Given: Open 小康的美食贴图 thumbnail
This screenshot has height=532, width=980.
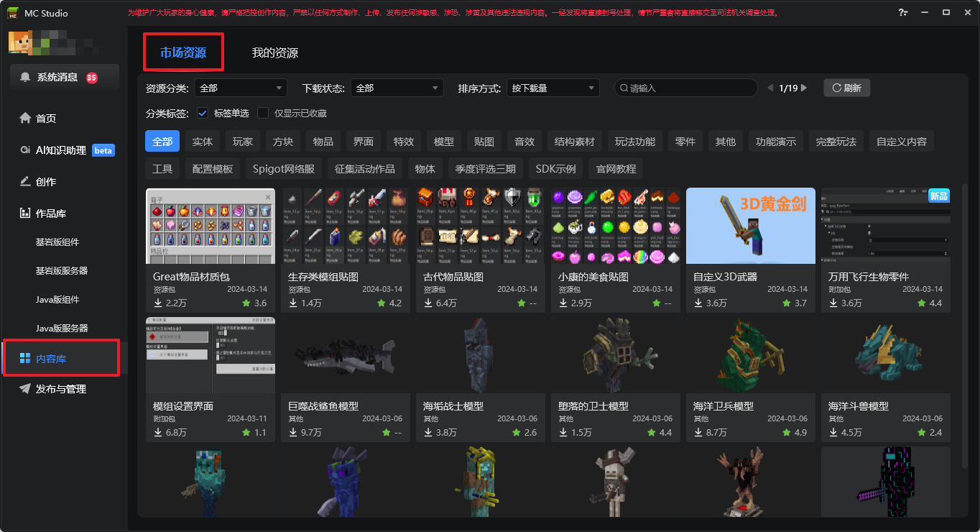Looking at the screenshot, I should click(x=616, y=226).
